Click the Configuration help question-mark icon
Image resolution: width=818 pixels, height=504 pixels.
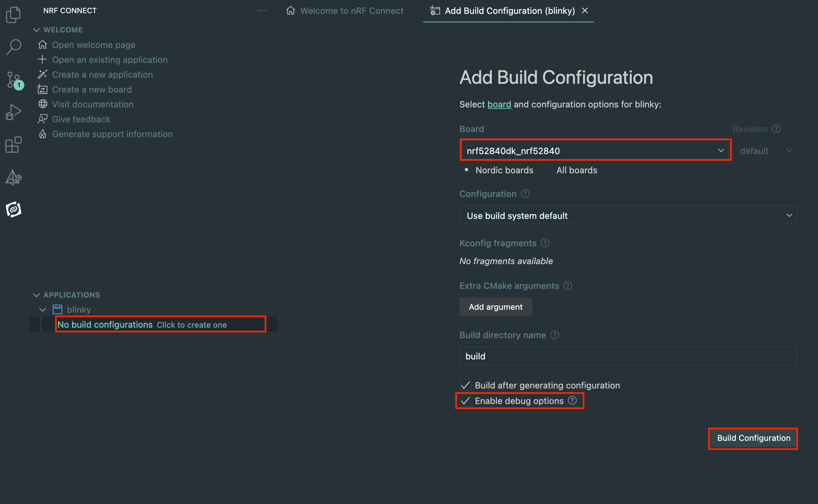(525, 194)
